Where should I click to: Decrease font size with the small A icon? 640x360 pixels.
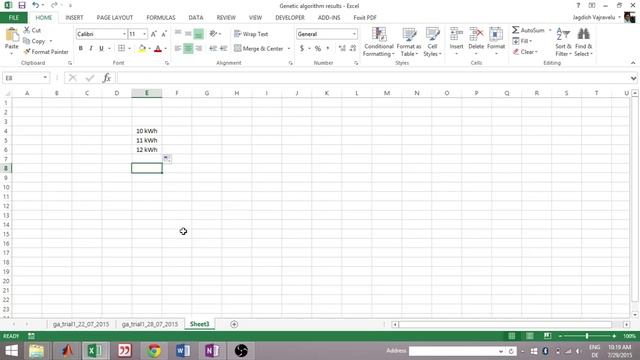pyautogui.click(x=164, y=34)
